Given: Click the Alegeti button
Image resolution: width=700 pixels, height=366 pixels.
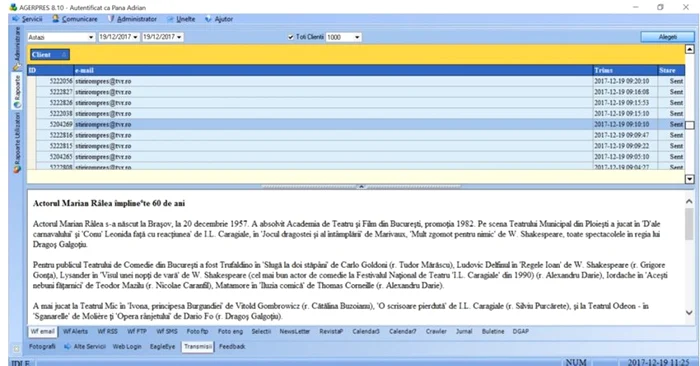Looking at the screenshot, I should [x=668, y=37].
